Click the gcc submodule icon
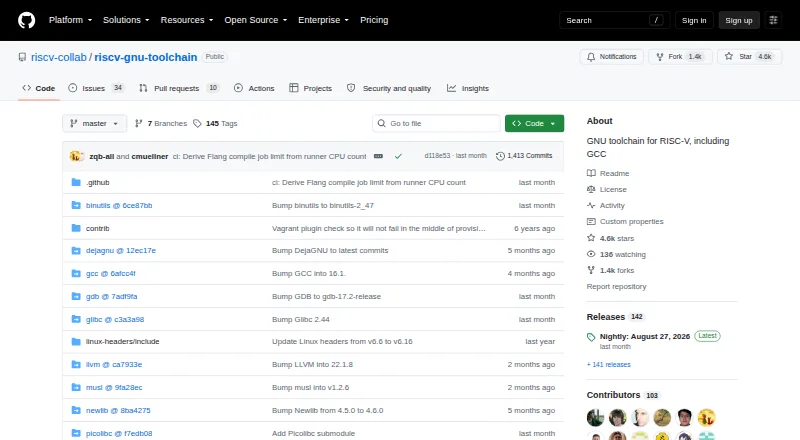Viewport: 800px width, 440px height. (x=76, y=274)
